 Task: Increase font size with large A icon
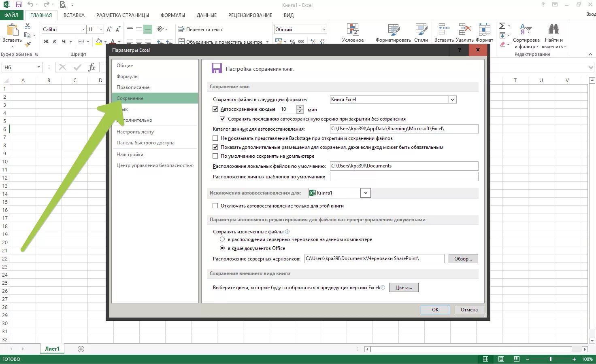coord(109,30)
